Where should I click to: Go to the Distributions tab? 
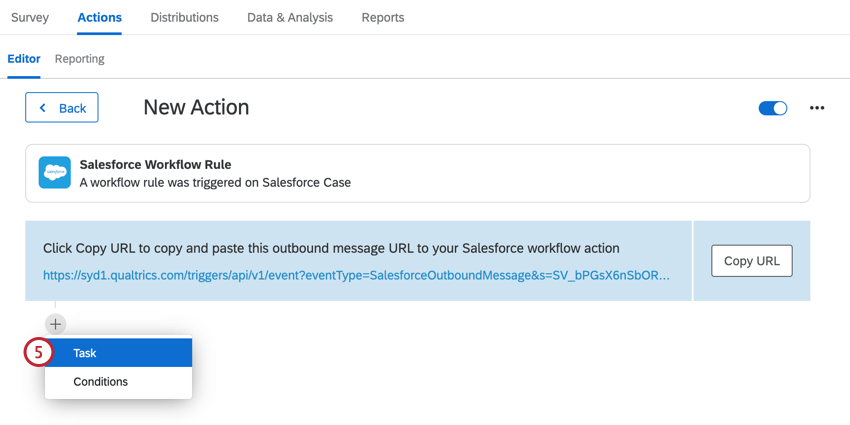click(x=184, y=17)
